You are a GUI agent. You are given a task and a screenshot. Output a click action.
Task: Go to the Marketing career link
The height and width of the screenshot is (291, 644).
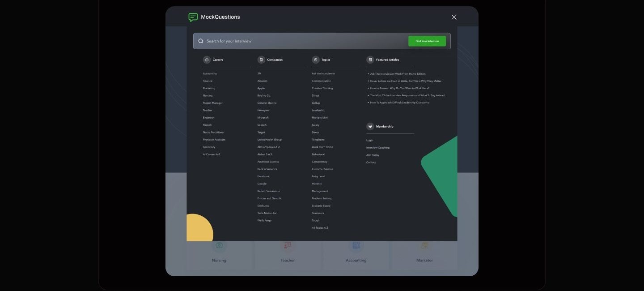(x=209, y=88)
